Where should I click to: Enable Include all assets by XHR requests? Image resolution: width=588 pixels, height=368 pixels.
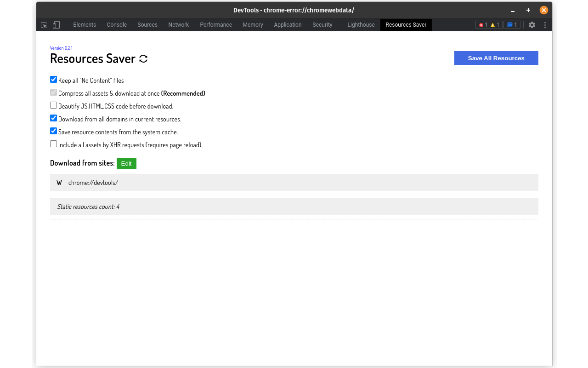tap(54, 144)
